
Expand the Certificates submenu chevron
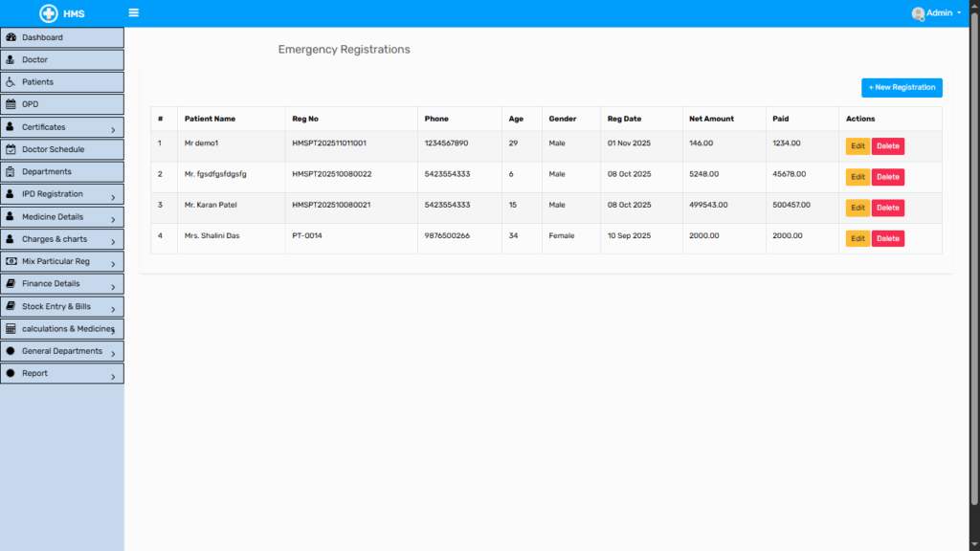113,129
